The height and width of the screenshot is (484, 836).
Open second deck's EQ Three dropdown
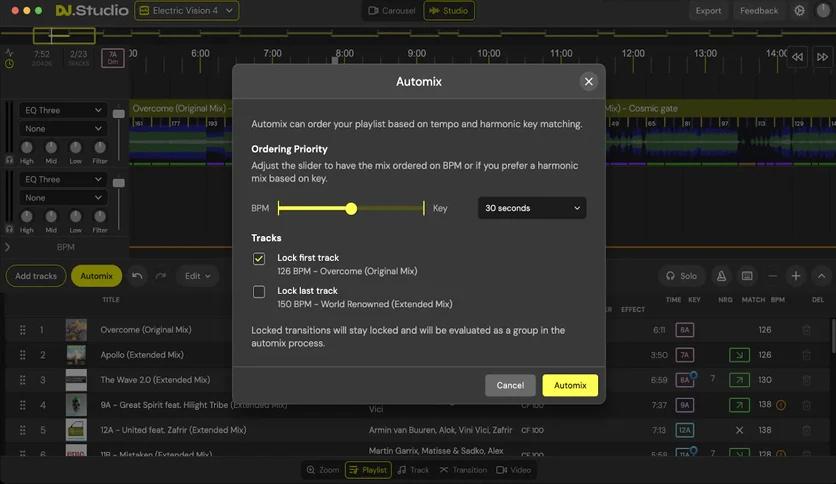63,180
